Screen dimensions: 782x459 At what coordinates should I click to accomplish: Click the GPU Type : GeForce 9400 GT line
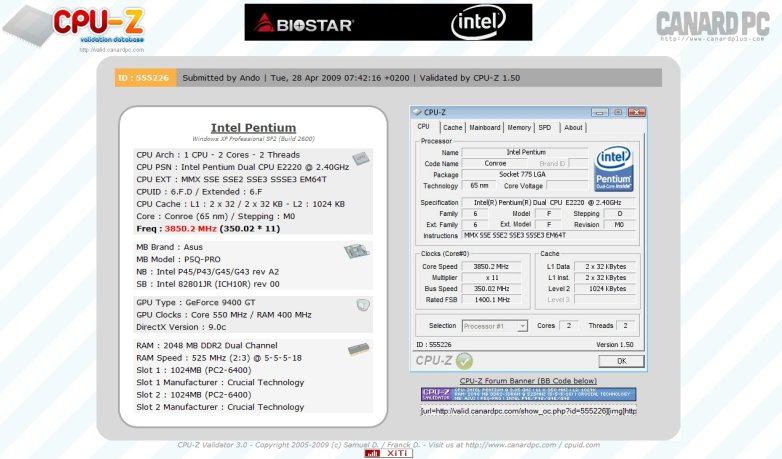click(196, 302)
